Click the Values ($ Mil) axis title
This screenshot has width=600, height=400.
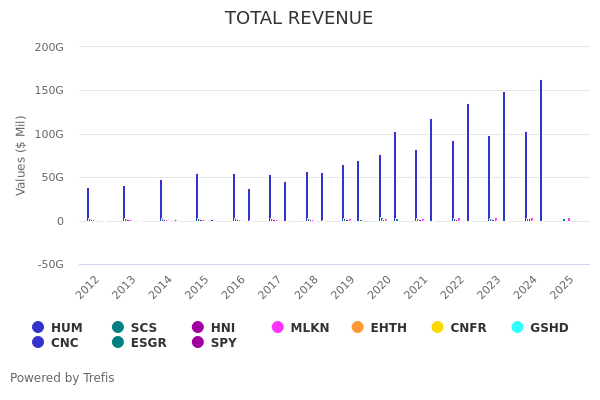click(x=21, y=155)
